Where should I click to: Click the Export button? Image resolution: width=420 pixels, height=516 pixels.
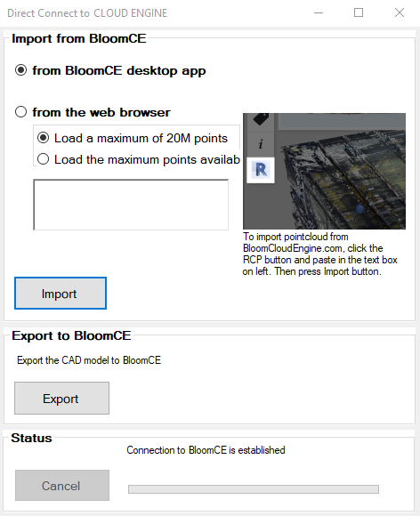[x=61, y=399]
